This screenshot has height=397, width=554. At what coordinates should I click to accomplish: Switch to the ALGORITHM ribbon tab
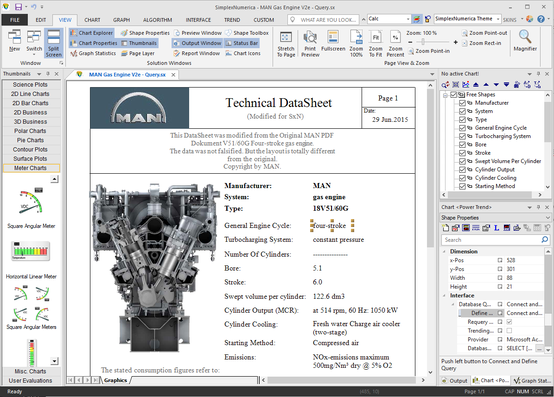(158, 20)
